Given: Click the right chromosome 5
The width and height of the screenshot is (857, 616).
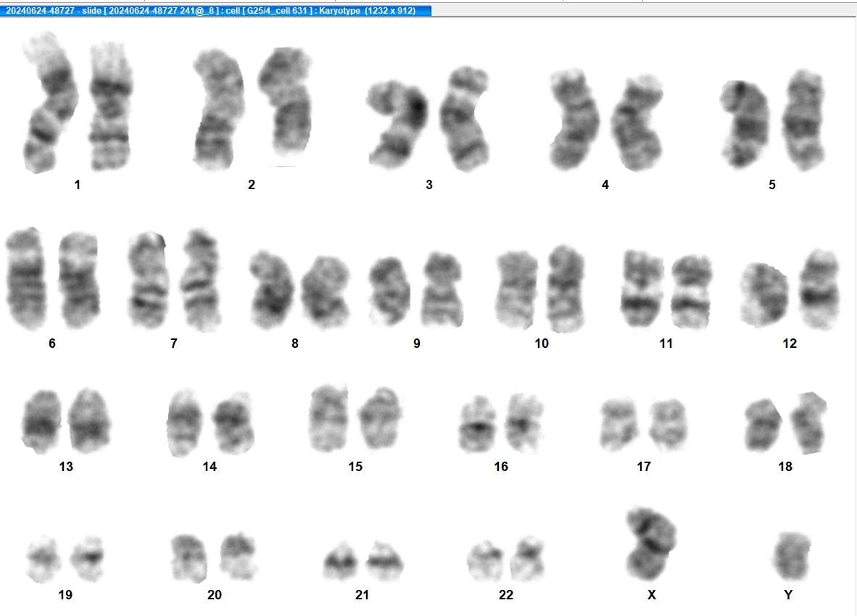Looking at the screenshot, I should pos(803,120).
